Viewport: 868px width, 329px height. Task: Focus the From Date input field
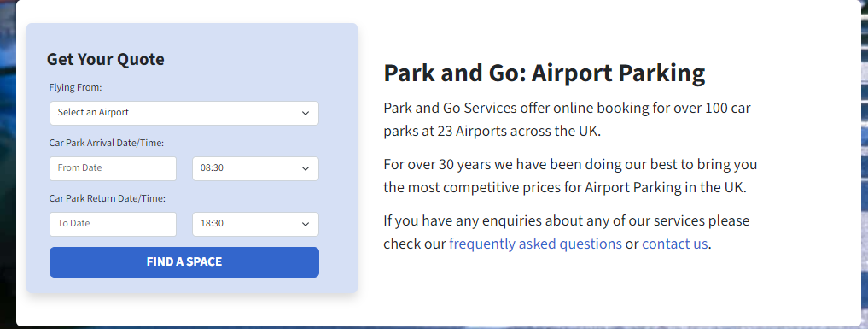pos(113,168)
